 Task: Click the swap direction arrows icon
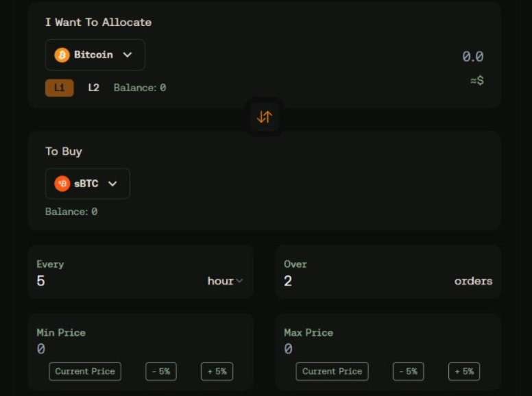point(265,117)
